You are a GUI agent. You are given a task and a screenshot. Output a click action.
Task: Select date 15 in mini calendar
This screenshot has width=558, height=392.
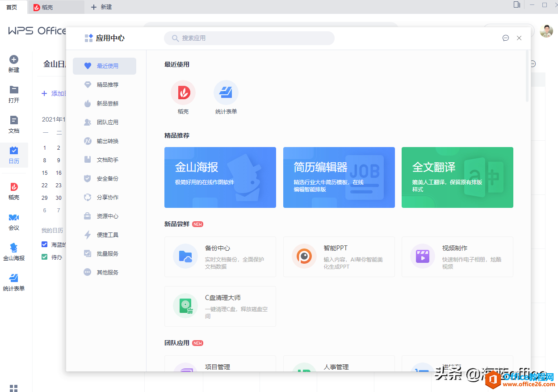tap(45, 173)
